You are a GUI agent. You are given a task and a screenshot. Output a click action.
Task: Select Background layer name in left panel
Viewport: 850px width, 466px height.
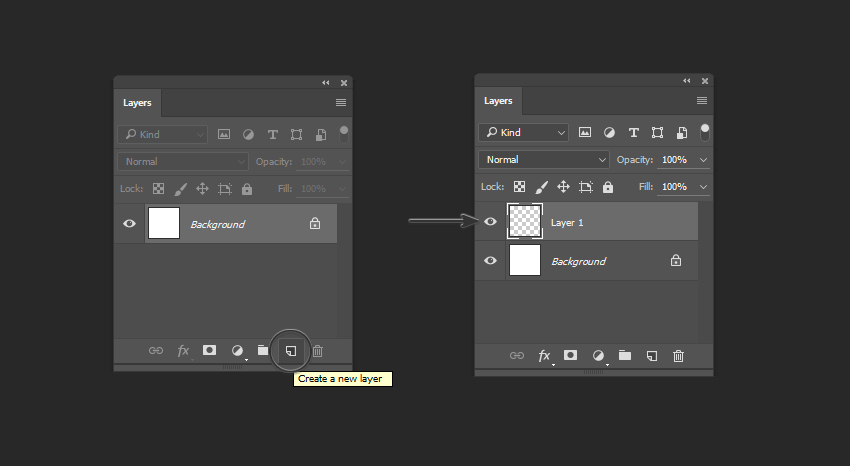(217, 224)
